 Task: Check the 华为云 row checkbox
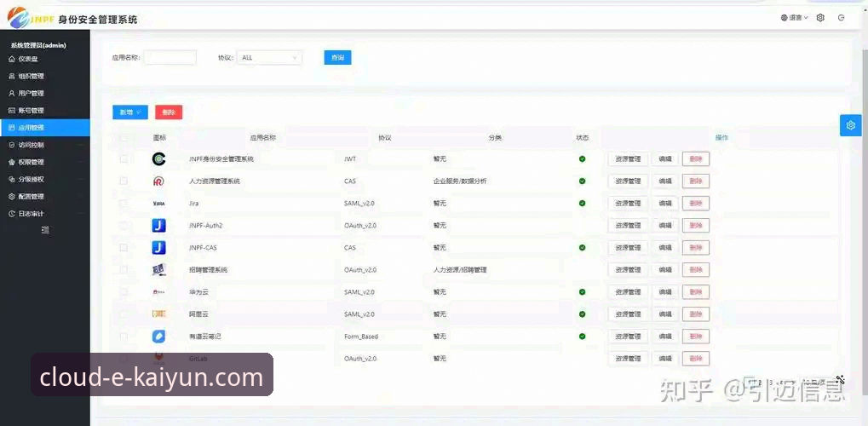tap(124, 292)
